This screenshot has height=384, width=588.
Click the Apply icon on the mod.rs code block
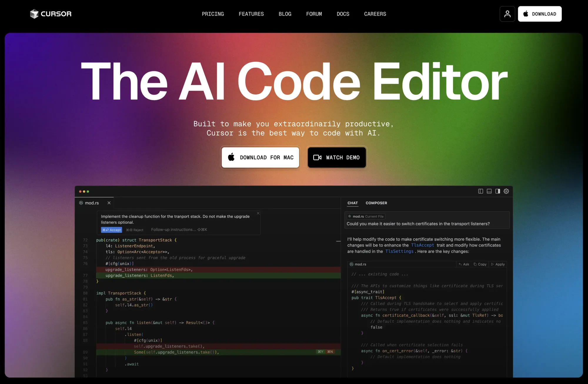(x=498, y=264)
